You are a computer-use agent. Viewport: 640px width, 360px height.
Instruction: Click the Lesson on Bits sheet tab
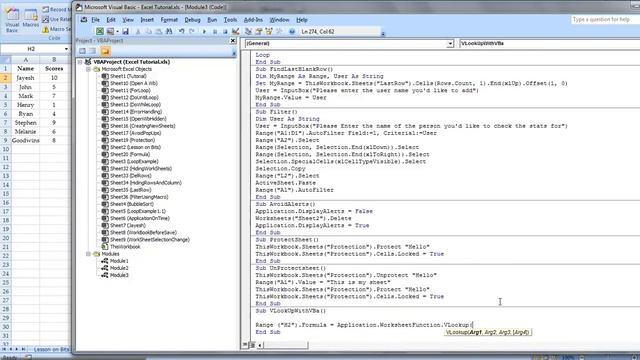coord(51,349)
